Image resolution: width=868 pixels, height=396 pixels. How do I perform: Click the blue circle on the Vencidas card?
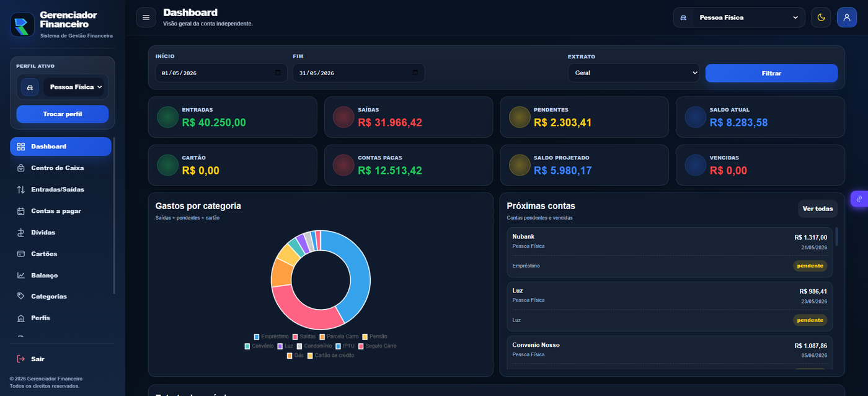point(696,165)
